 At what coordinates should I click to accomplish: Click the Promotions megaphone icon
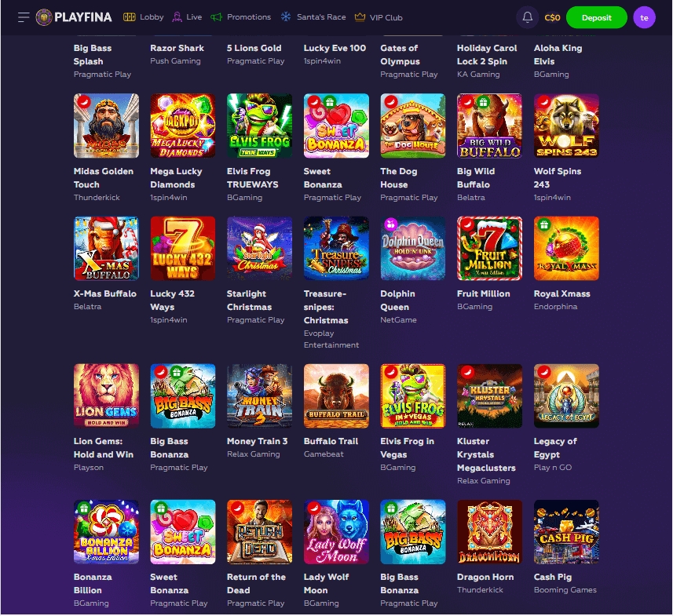tap(216, 17)
